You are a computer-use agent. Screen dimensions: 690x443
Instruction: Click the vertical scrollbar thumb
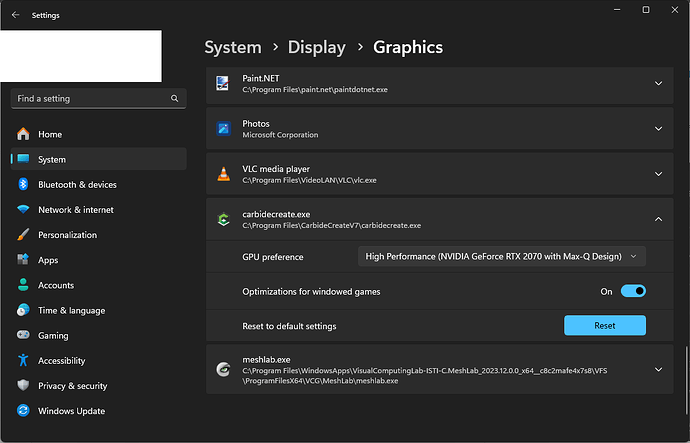[686, 381]
